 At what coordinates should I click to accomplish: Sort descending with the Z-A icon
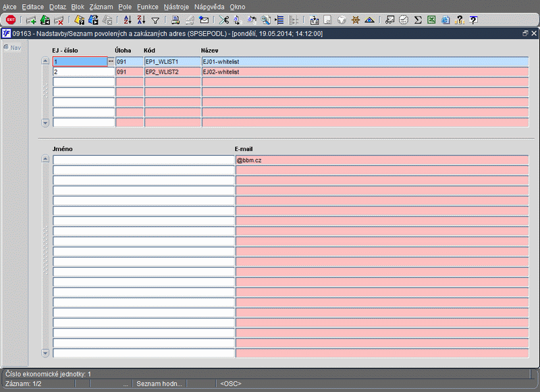pyautogui.click(x=141, y=20)
